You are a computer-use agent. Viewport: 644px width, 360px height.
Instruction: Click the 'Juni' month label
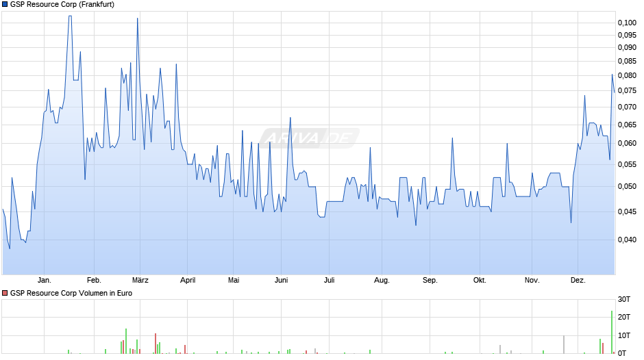[x=282, y=281]
